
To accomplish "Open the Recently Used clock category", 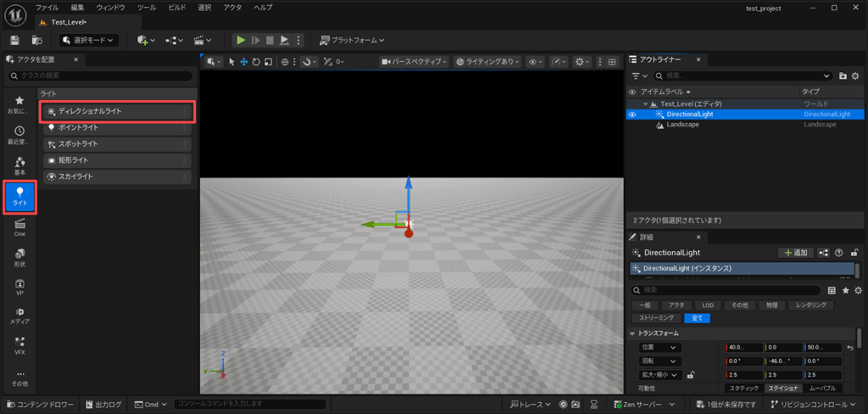I will (x=19, y=135).
